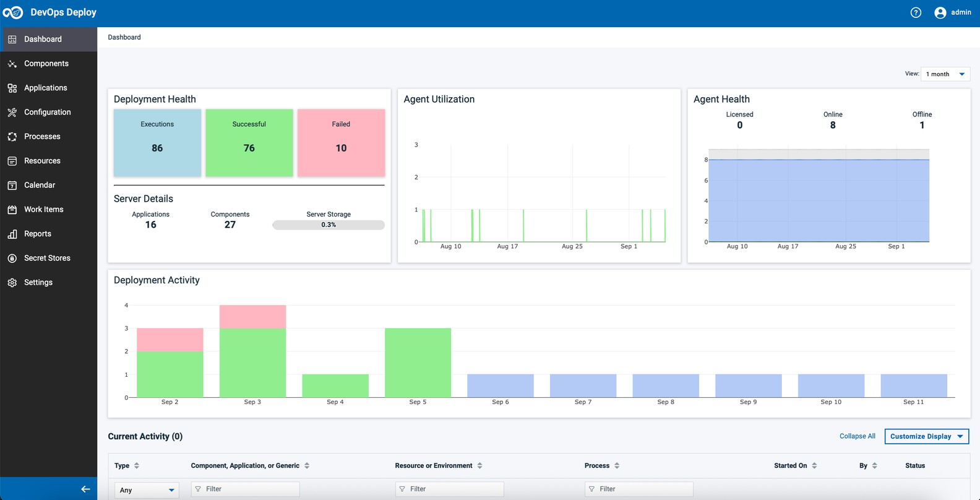Screen dimensions: 980x500
Task: Click the Server Storage progress bar
Action: point(329,225)
